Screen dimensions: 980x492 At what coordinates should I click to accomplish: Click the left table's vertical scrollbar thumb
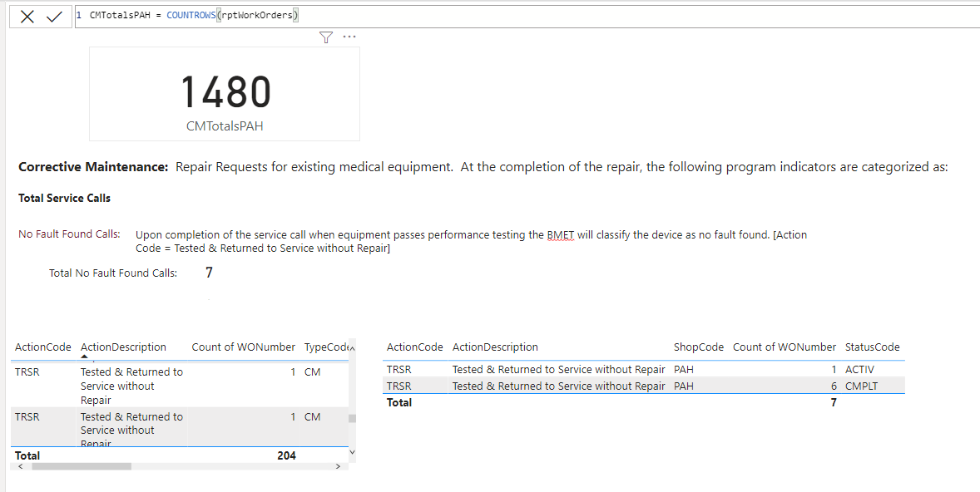click(x=352, y=418)
